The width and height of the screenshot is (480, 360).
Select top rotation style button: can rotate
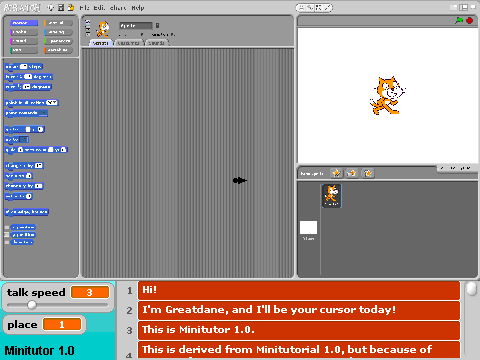[88, 22]
